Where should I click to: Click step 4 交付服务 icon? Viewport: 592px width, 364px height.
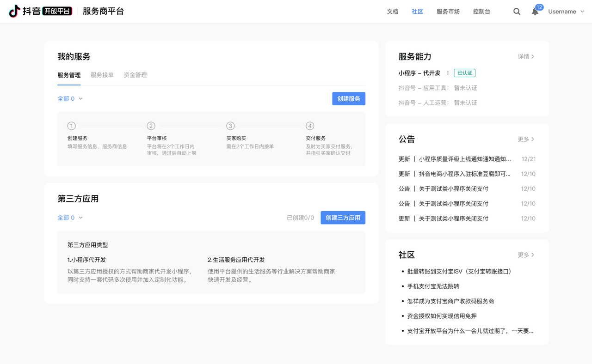310,126
